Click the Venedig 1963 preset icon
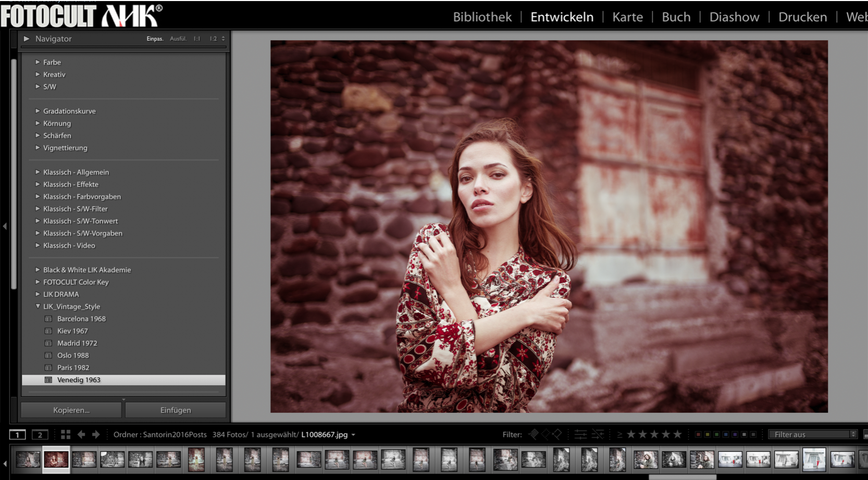Screen dimensions: 868x480 pyautogui.click(x=48, y=380)
